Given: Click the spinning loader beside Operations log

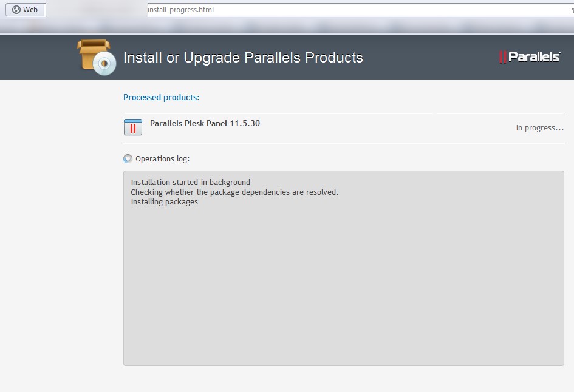Looking at the screenshot, I should pos(128,159).
